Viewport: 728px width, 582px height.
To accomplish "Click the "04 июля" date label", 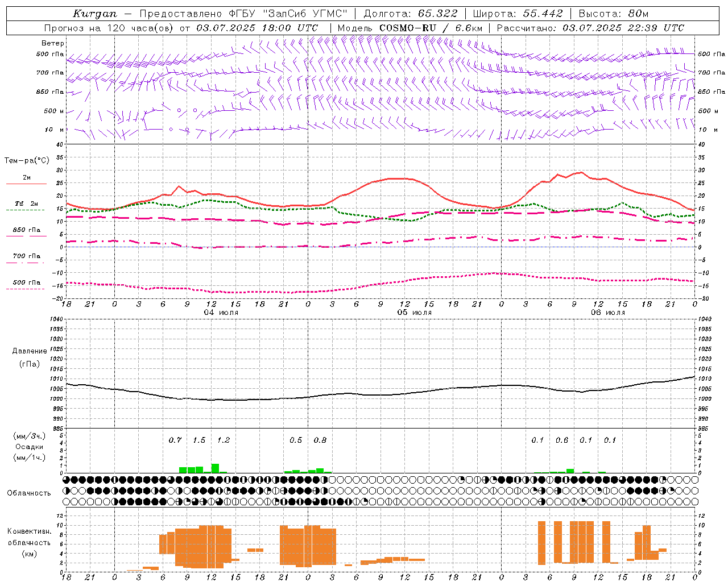I will tap(221, 313).
